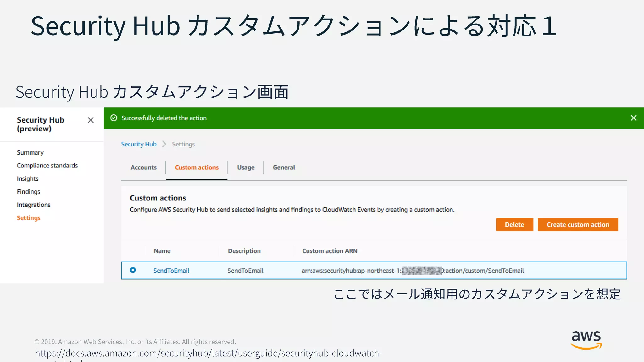
Task: Open Integrations from the sidebar
Action: click(x=34, y=205)
